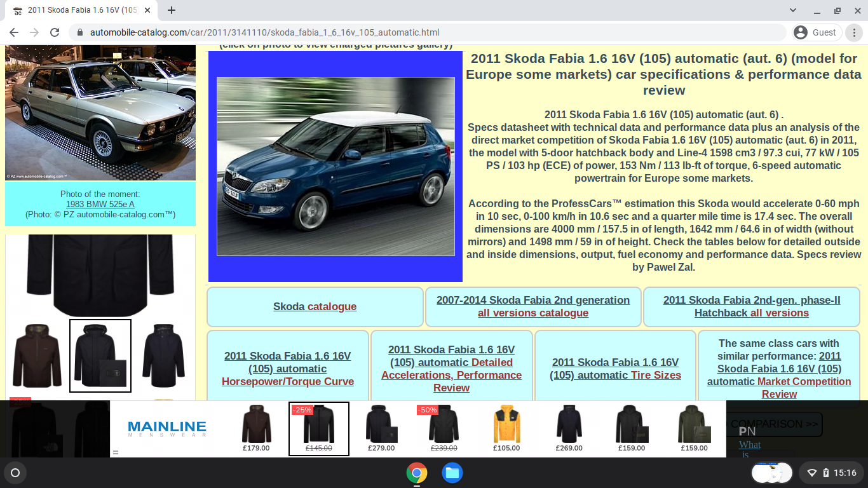Select the 2011 Skoda Fabia browser tab
The height and width of the screenshot is (488, 868).
83,10
